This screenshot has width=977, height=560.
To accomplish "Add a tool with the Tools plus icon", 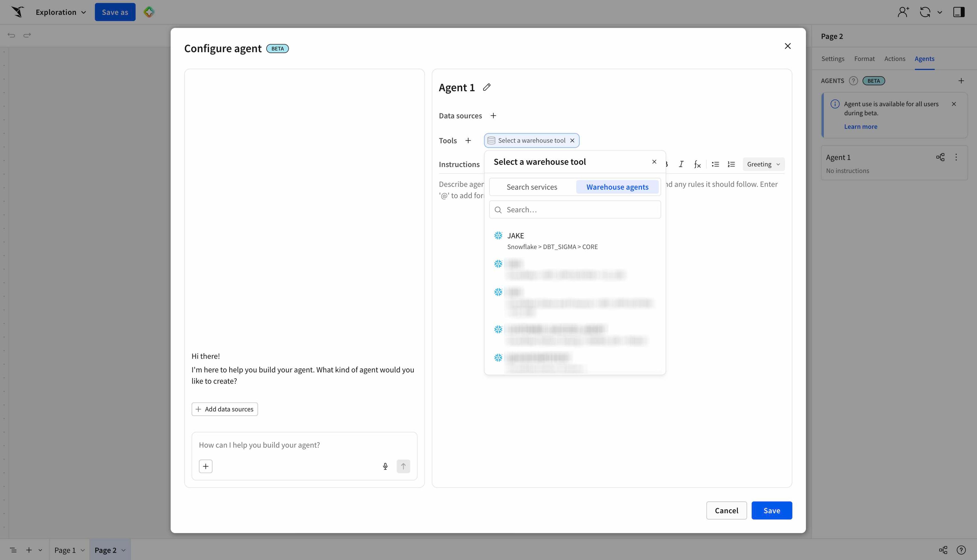I will [468, 141].
